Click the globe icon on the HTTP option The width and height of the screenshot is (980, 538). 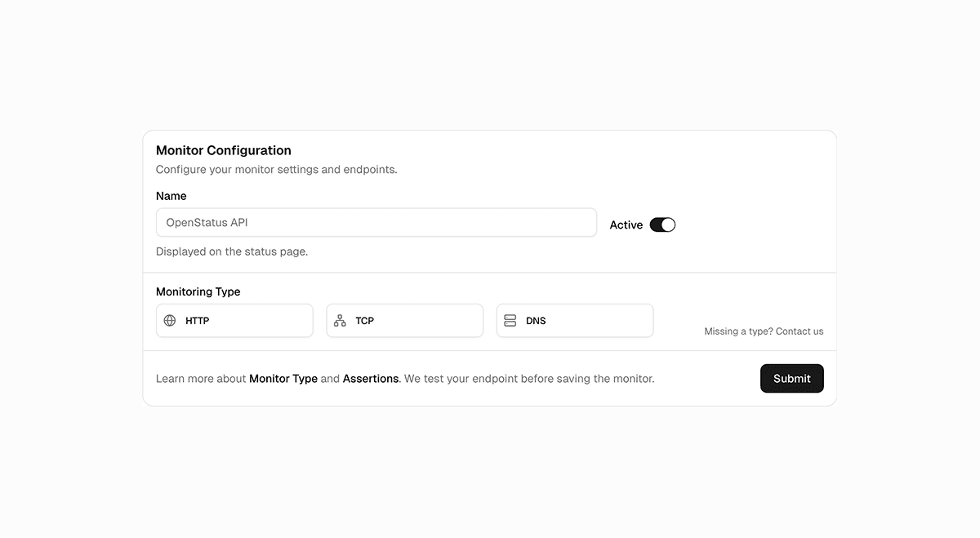(x=171, y=320)
